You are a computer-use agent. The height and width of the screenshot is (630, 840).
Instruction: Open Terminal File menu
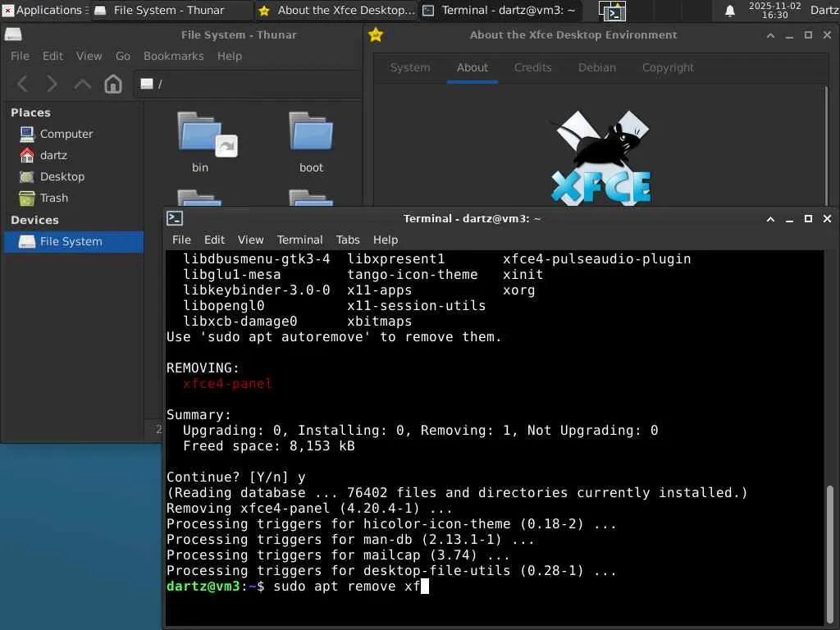pos(181,240)
